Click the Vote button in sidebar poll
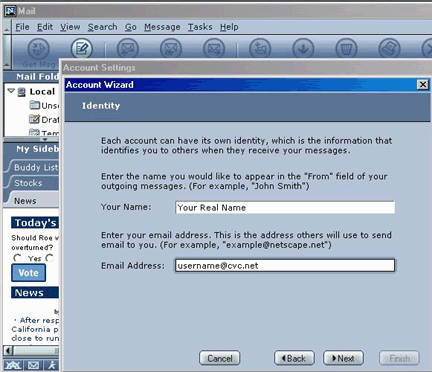The height and width of the screenshot is (372, 432). (29, 273)
